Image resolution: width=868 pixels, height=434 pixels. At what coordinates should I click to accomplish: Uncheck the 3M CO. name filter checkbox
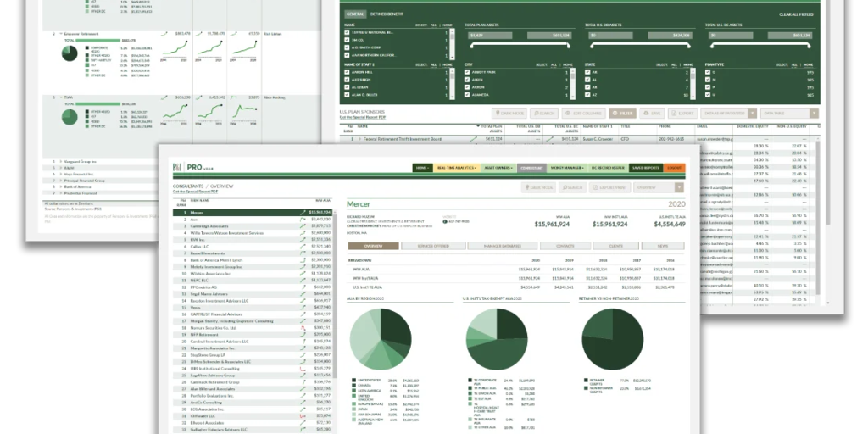coord(347,40)
